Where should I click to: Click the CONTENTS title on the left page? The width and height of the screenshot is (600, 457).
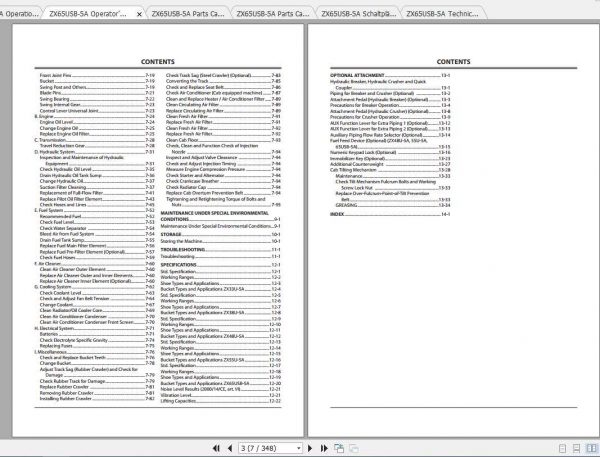(158, 62)
